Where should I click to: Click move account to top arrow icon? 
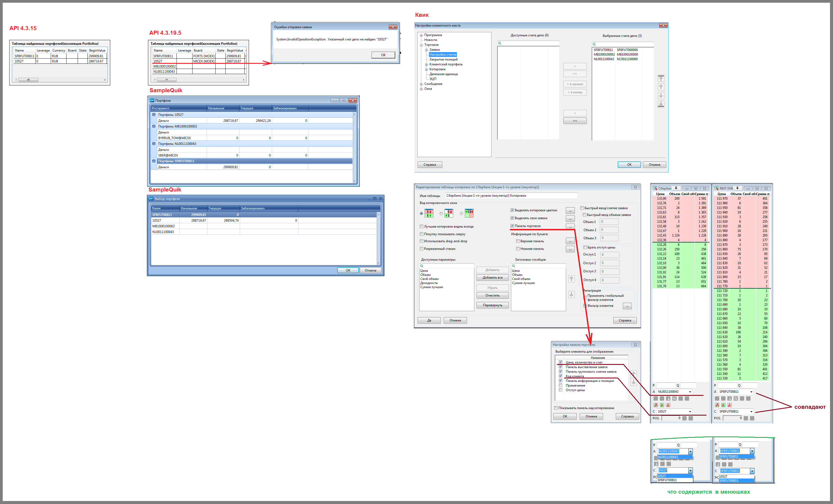(661, 78)
